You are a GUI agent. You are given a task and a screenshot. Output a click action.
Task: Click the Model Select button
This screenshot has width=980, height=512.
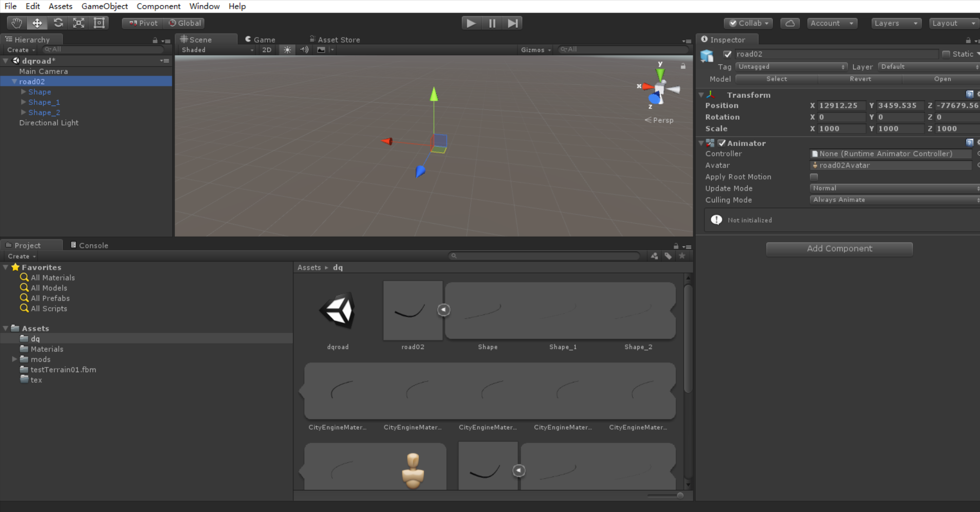coord(776,79)
